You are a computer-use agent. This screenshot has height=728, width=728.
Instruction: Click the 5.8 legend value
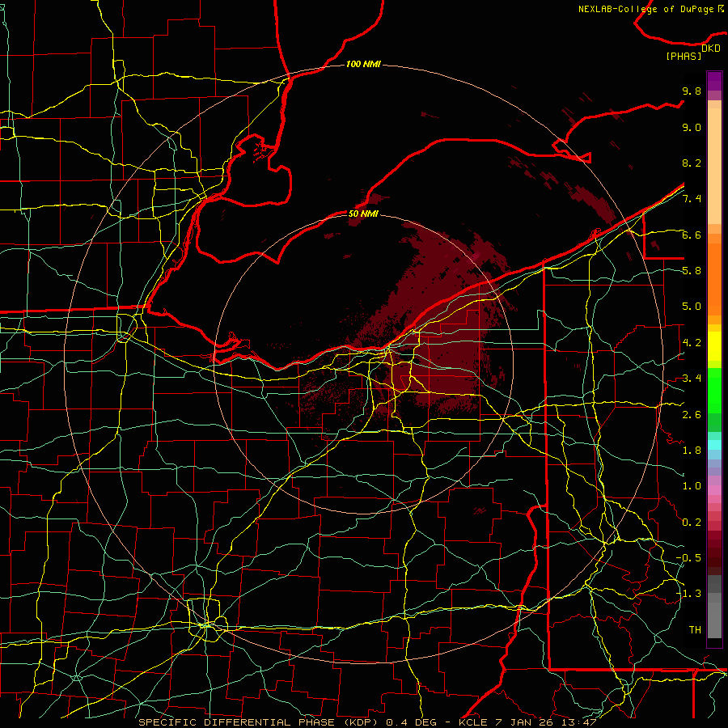[692, 271]
